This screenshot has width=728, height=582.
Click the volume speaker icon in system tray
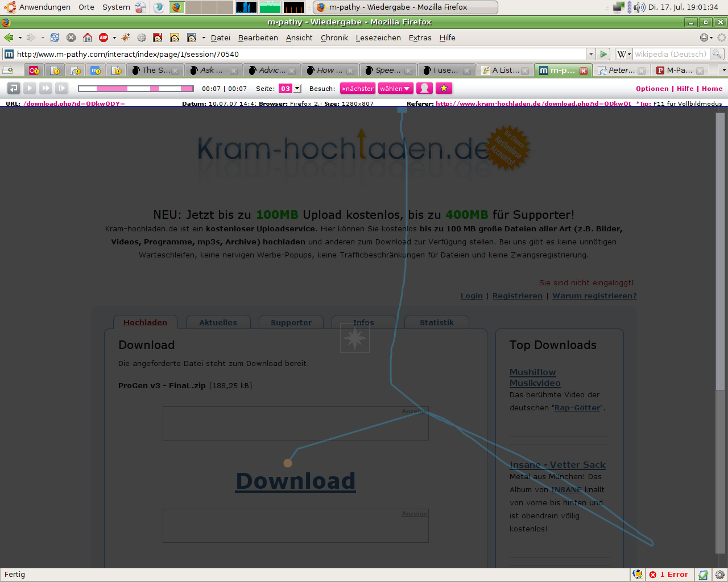(639, 7)
